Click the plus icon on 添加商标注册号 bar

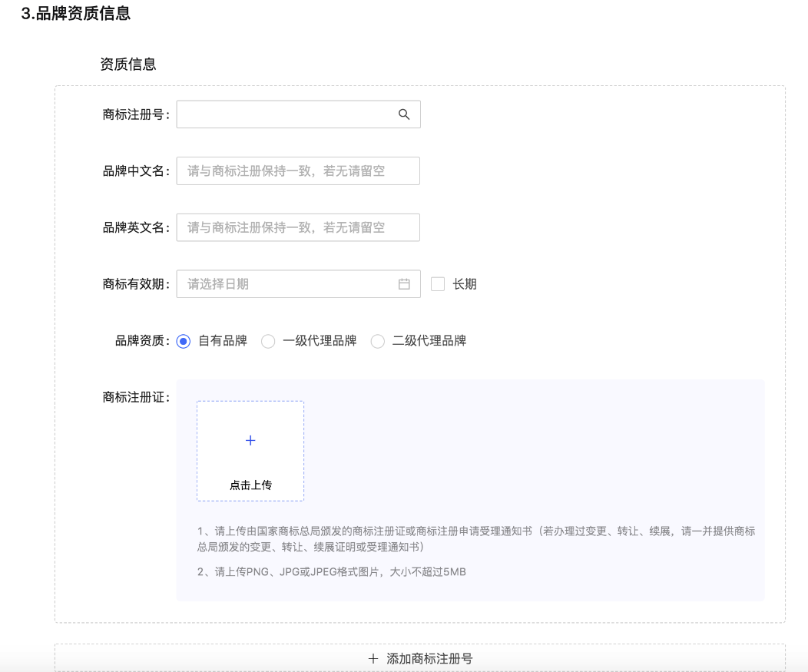pyautogui.click(x=373, y=658)
